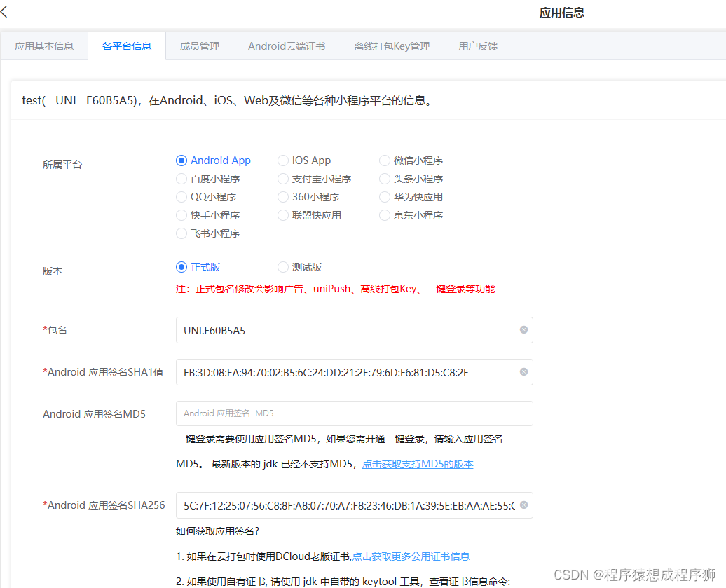This screenshot has width=726, height=588.
Task: Clear the package name field
Action: tap(523, 329)
